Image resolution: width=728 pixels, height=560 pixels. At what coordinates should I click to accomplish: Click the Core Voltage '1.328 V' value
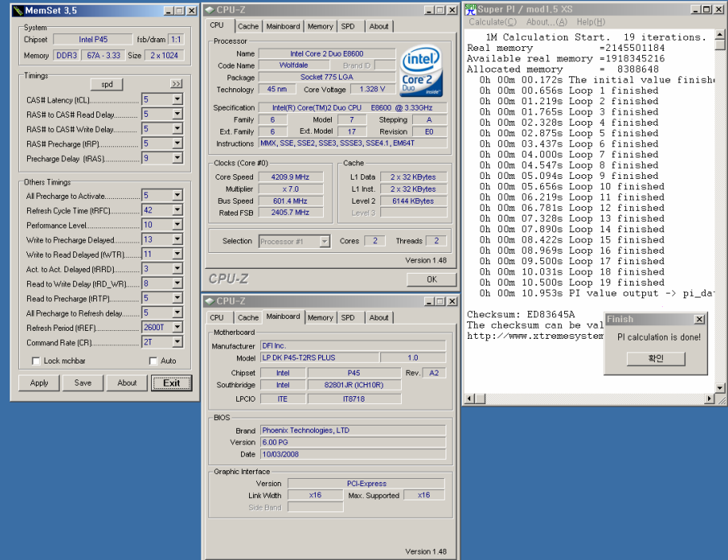(x=372, y=89)
